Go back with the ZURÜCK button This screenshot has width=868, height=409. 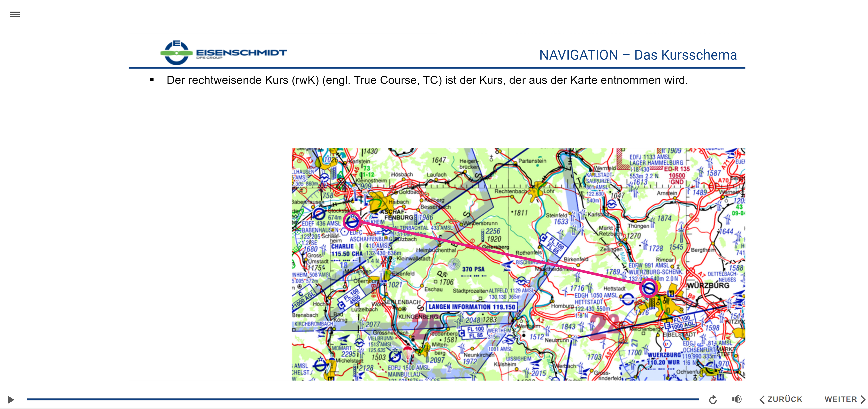coord(781,399)
